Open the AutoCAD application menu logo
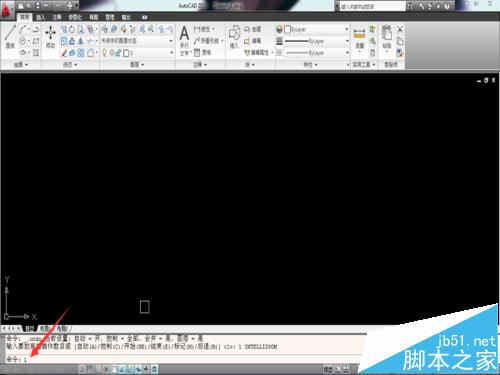This screenshot has width=500, height=375. 7,11
